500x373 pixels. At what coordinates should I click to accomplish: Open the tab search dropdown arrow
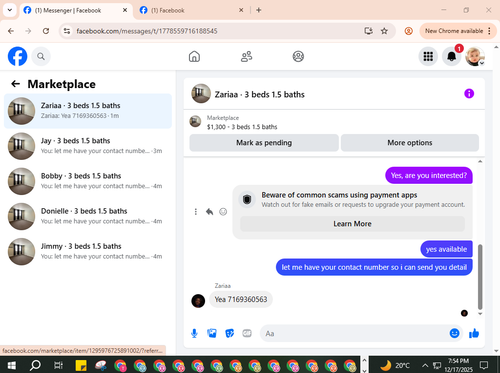(x=10, y=10)
